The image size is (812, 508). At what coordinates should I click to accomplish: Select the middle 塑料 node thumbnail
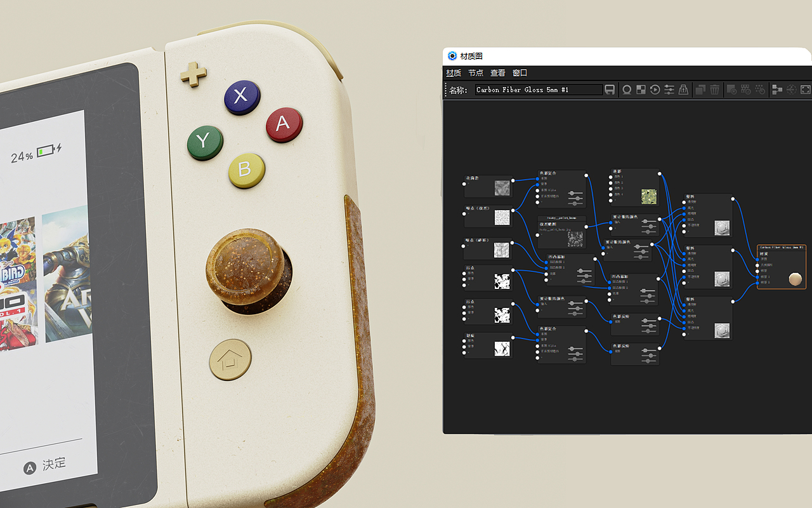tap(722, 279)
